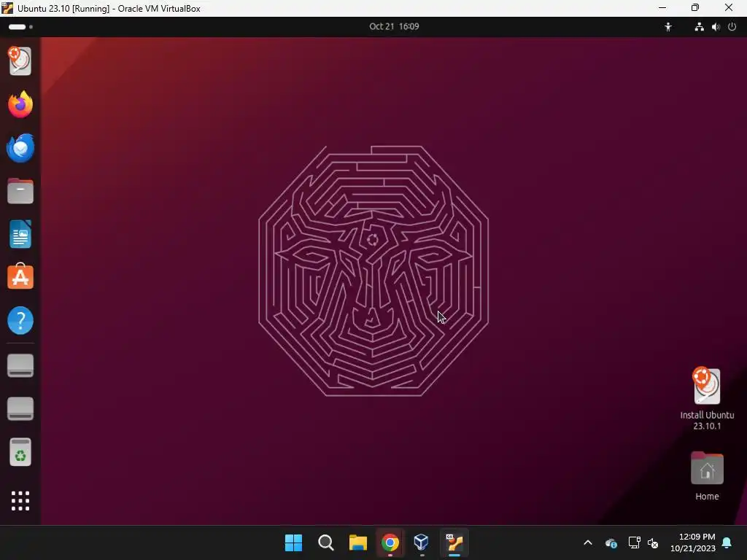The image size is (747, 560).
Task: Open the first mounted drive in dock
Action: pyautogui.click(x=20, y=366)
